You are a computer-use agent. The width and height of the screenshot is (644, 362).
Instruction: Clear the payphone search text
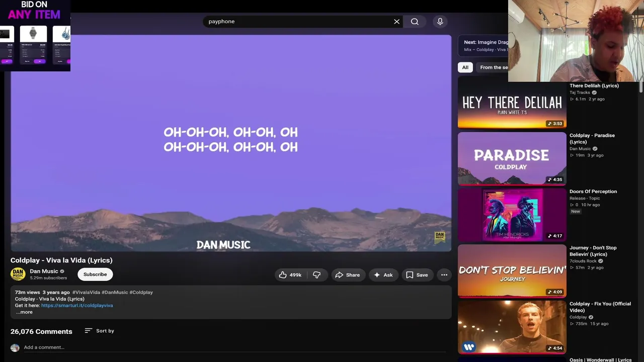point(396,22)
